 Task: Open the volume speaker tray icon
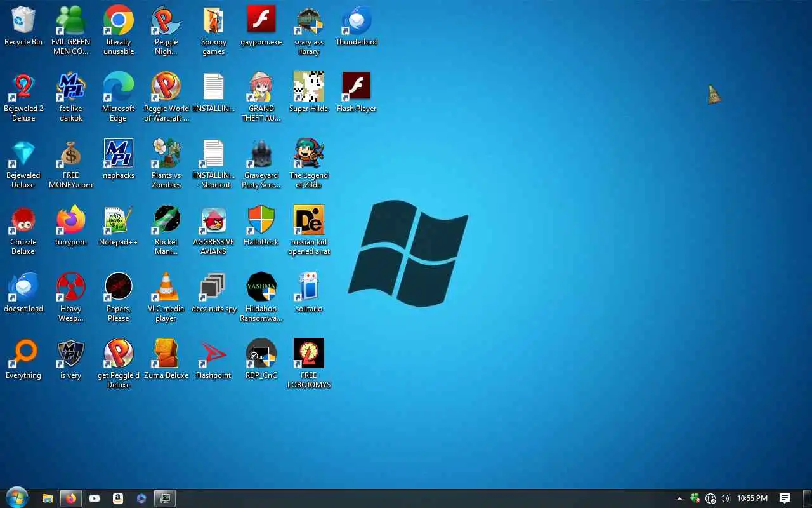725,498
